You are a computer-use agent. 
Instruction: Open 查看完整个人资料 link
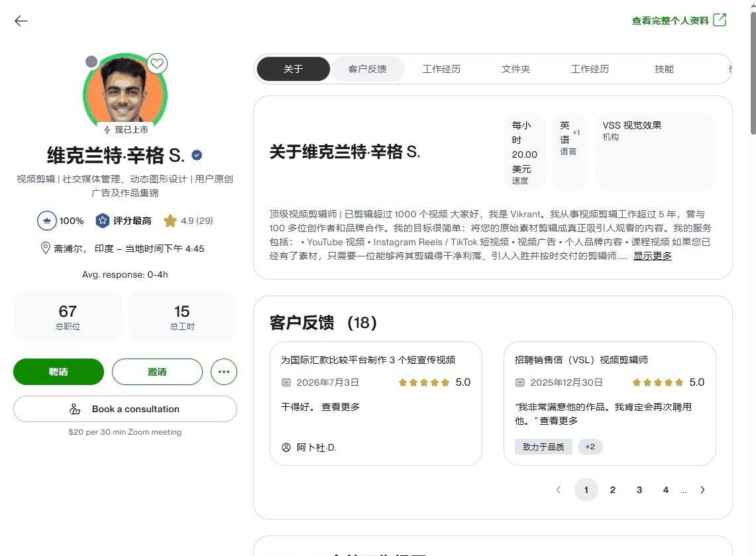point(670,21)
